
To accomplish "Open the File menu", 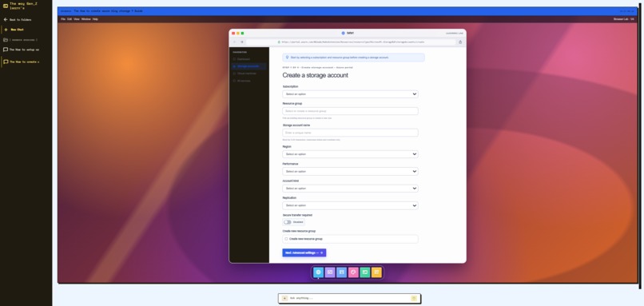I will point(63,19).
